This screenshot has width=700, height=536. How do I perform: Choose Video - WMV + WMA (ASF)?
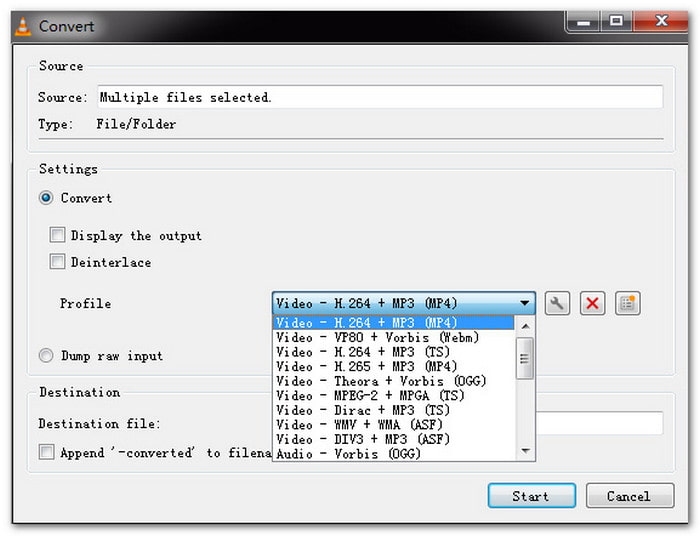393,424
